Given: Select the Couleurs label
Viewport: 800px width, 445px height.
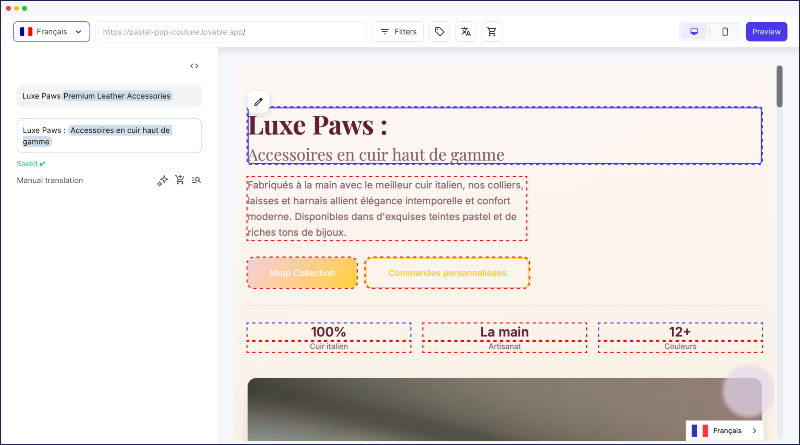Looking at the screenshot, I should (680, 347).
